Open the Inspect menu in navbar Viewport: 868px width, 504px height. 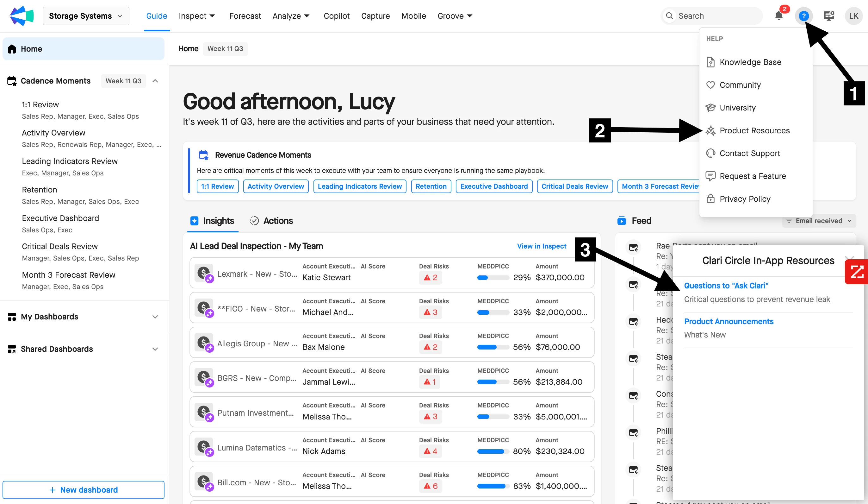pyautogui.click(x=197, y=16)
